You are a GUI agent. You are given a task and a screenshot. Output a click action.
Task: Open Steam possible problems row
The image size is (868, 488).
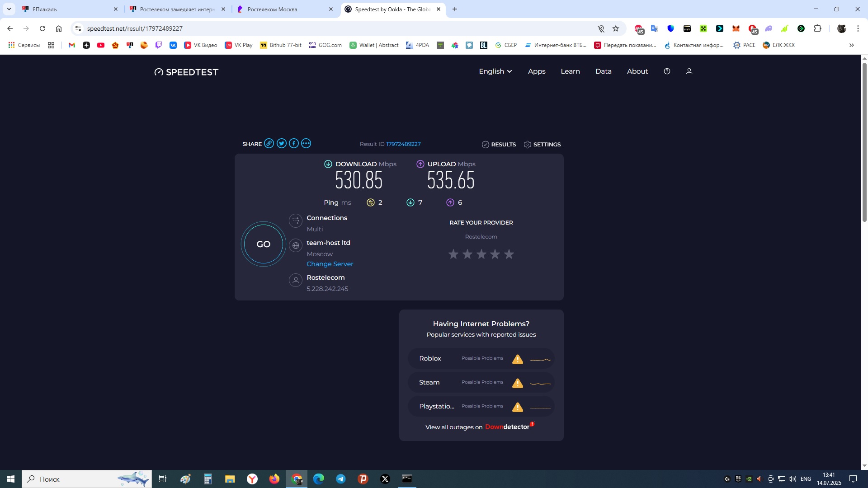coord(481,383)
